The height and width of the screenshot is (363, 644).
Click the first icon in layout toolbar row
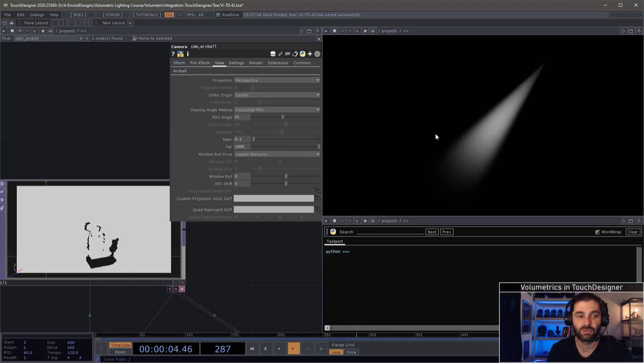(x=4, y=23)
